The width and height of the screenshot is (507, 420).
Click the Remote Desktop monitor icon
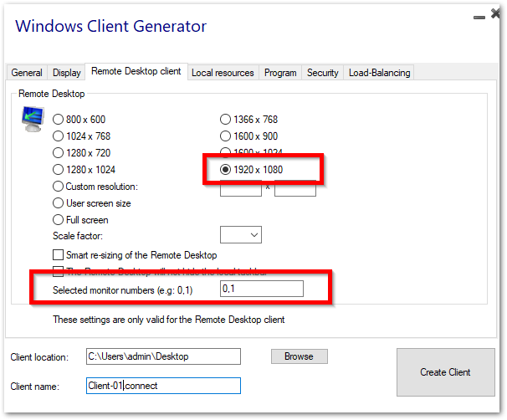[32, 120]
